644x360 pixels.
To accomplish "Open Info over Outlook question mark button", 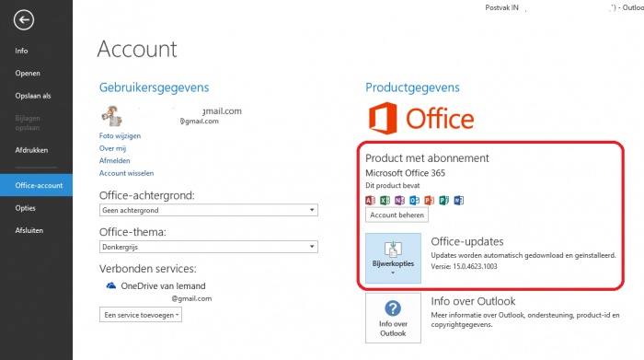I will [x=393, y=318].
